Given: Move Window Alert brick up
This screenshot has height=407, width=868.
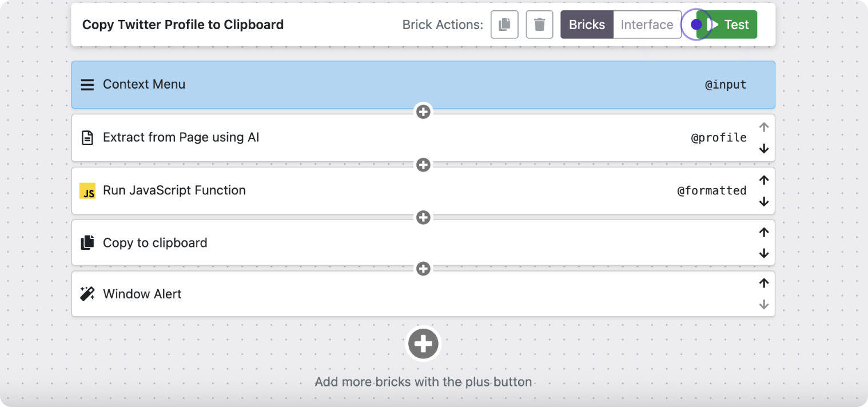Looking at the screenshot, I should [763, 284].
